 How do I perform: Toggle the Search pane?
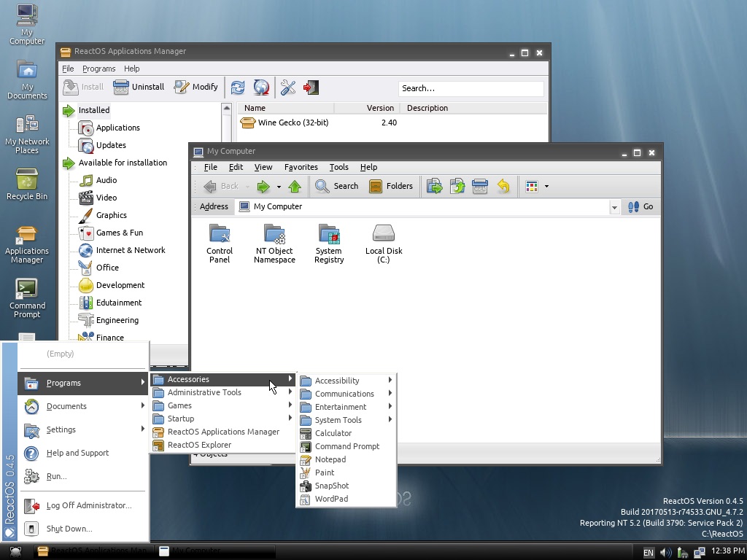(336, 186)
